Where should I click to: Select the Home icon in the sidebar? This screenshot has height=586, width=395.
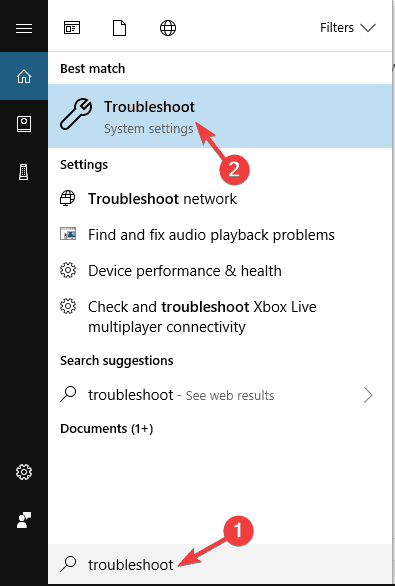(x=24, y=76)
